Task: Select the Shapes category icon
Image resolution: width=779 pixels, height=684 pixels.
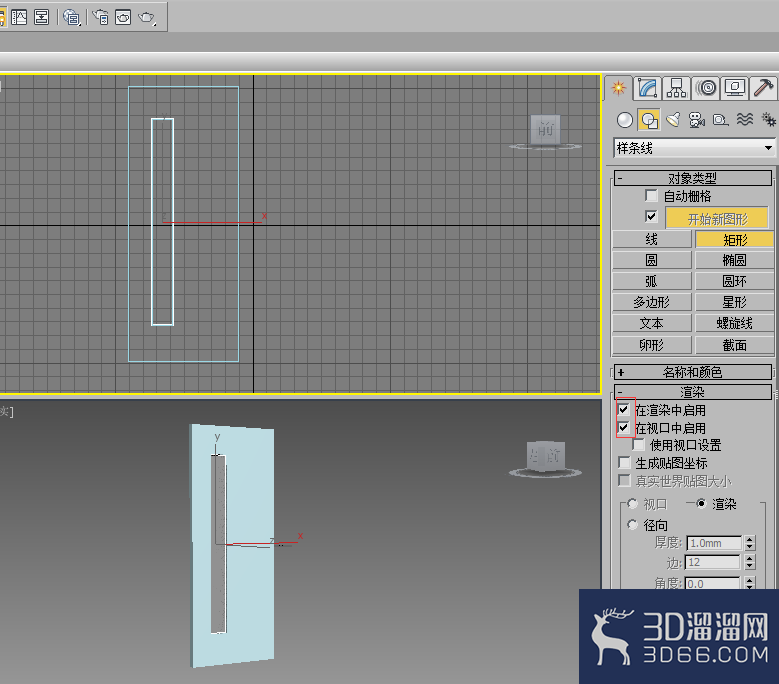Action: coord(649,120)
